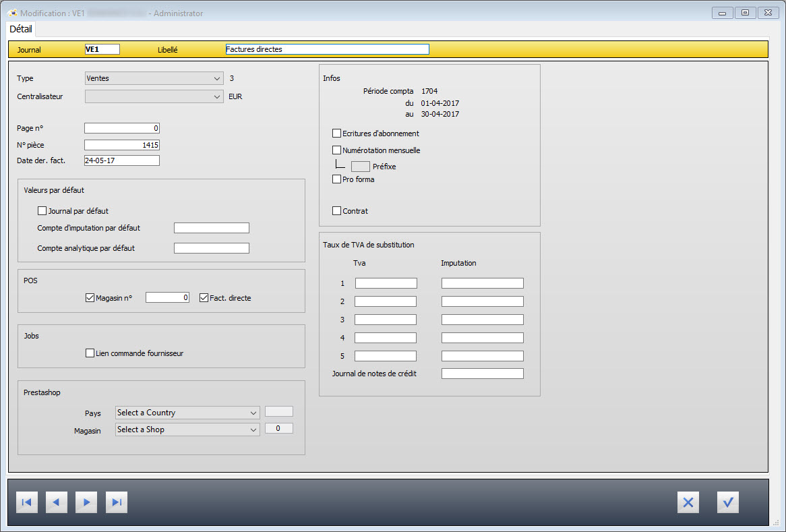Go to the next record
The height and width of the screenshot is (532, 786).
[x=86, y=502]
